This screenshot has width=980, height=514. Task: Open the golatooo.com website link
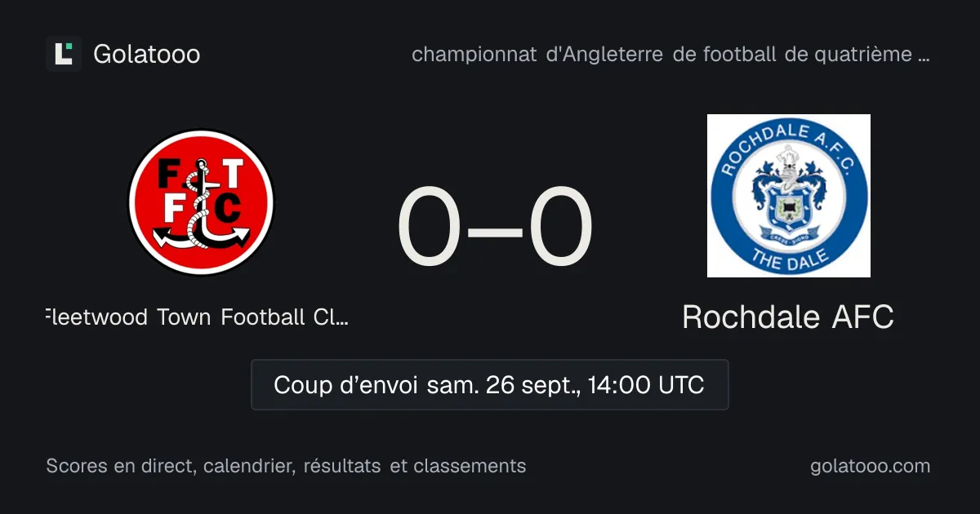point(871,466)
